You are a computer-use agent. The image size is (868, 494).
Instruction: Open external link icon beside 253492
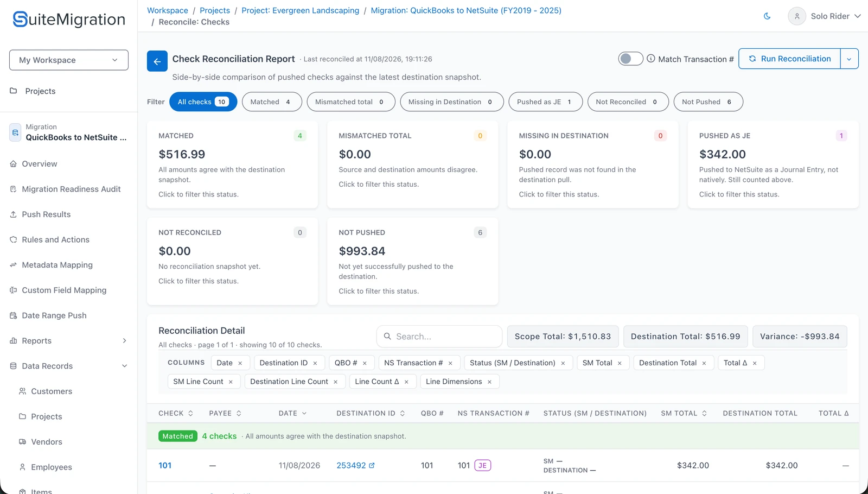tap(372, 465)
